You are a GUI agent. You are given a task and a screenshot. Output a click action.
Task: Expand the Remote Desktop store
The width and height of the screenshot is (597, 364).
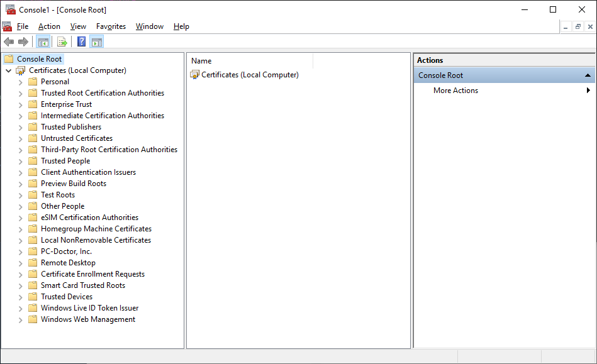[20, 262]
